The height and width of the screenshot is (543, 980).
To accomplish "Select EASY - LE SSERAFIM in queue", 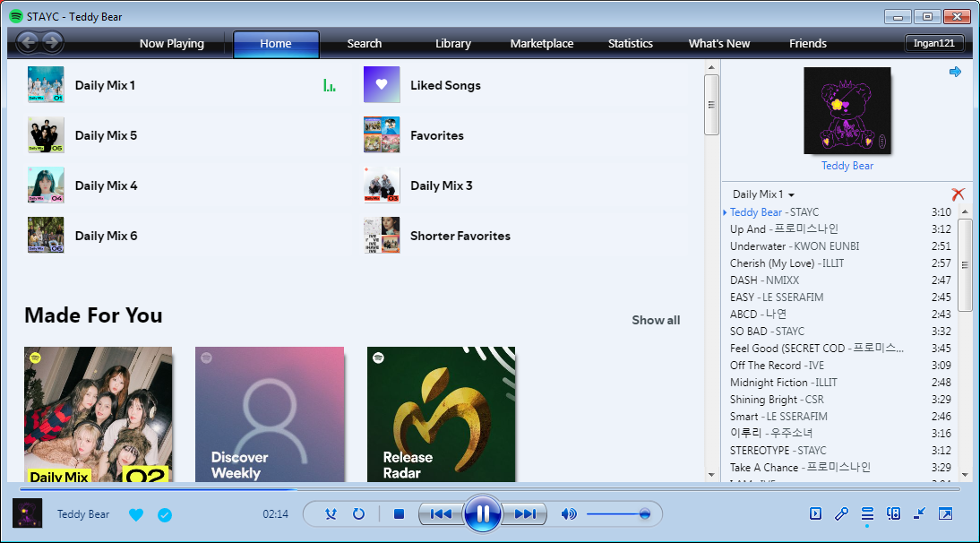I will [x=840, y=297].
